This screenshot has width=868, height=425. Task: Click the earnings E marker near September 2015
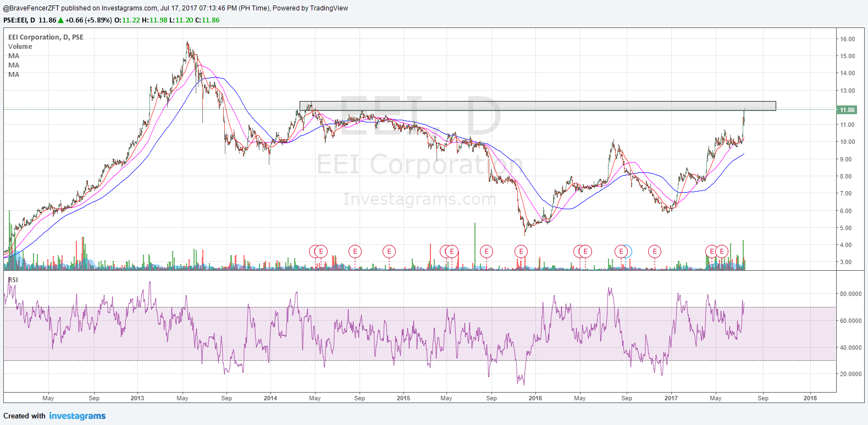486,251
